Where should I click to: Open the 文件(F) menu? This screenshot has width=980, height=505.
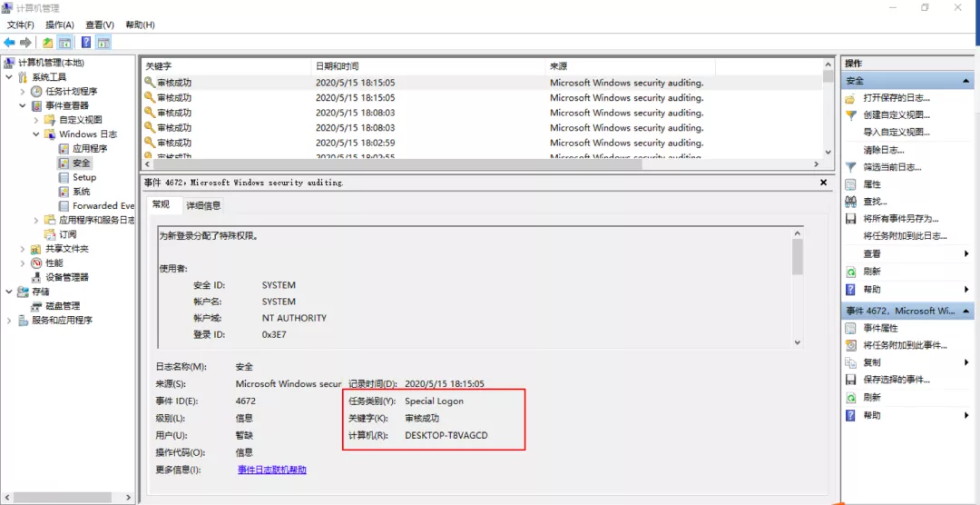21,25
